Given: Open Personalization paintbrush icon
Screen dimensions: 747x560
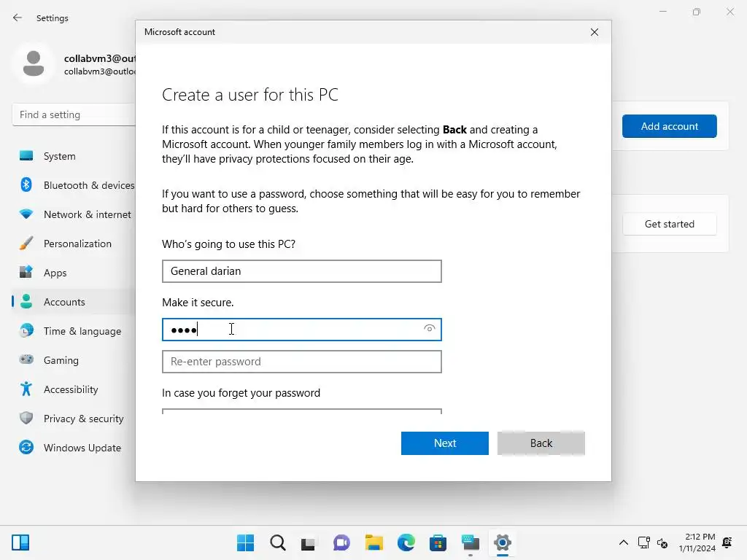Looking at the screenshot, I should (x=26, y=244).
